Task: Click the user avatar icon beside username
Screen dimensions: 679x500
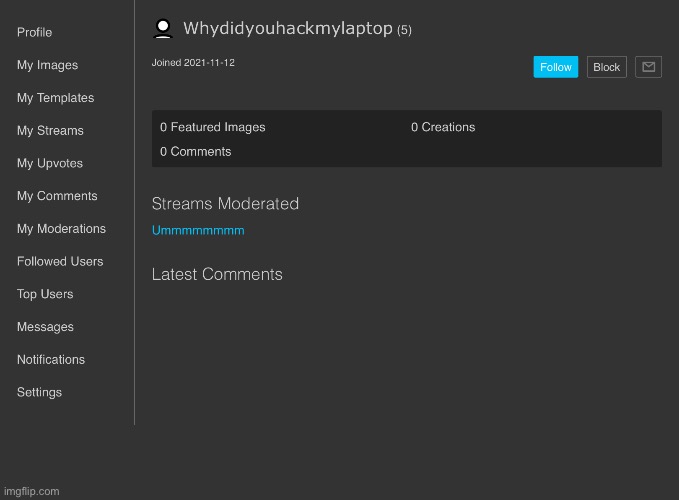Action: pos(163,29)
